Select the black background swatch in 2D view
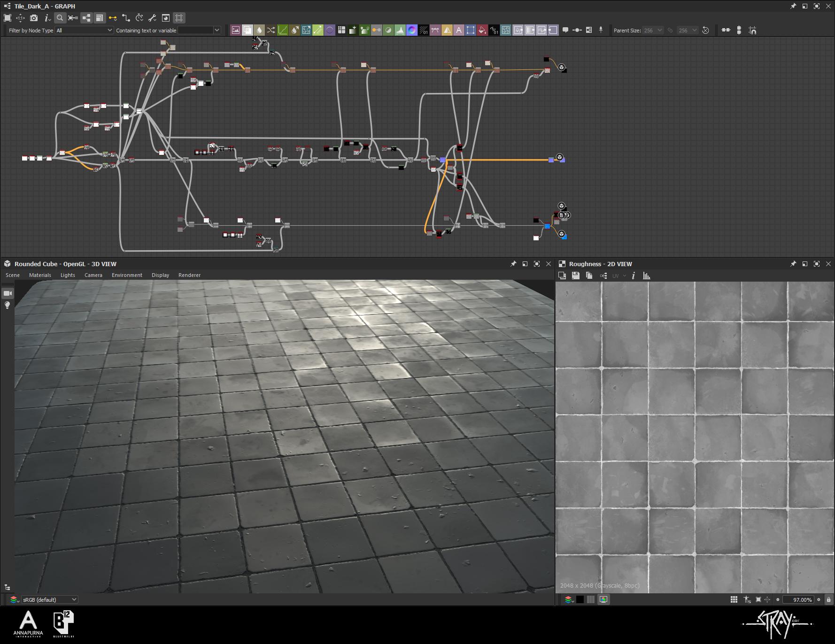Viewport: 835px width, 644px height. point(580,599)
